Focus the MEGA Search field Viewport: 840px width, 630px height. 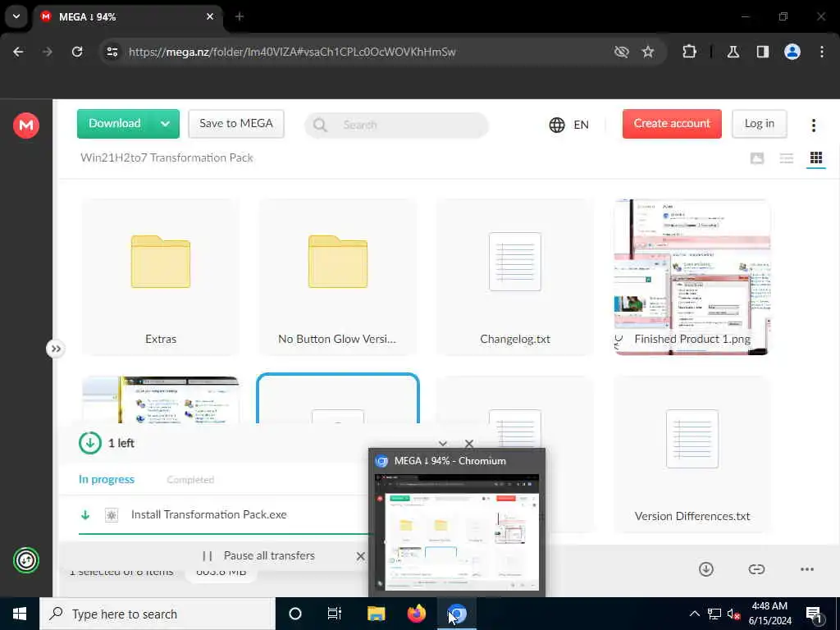396,125
